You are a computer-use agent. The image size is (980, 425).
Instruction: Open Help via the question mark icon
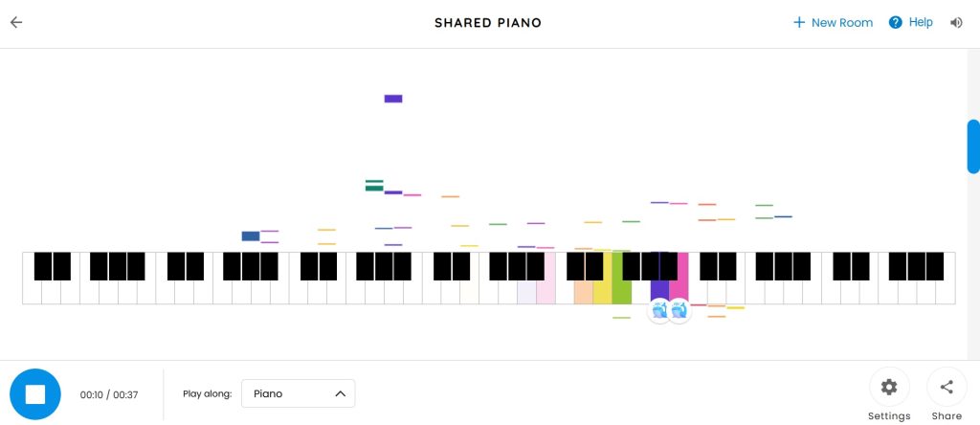pyautogui.click(x=896, y=23)
